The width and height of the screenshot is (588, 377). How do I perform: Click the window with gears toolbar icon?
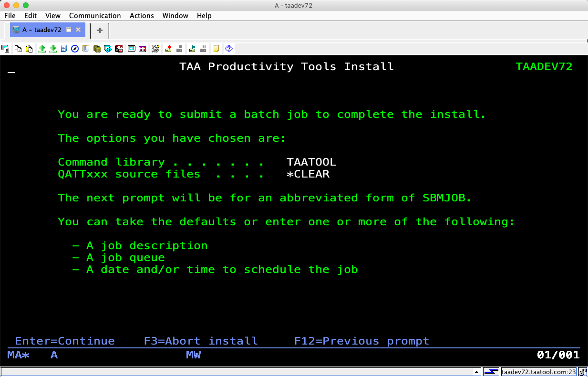[x=108, y=49]
